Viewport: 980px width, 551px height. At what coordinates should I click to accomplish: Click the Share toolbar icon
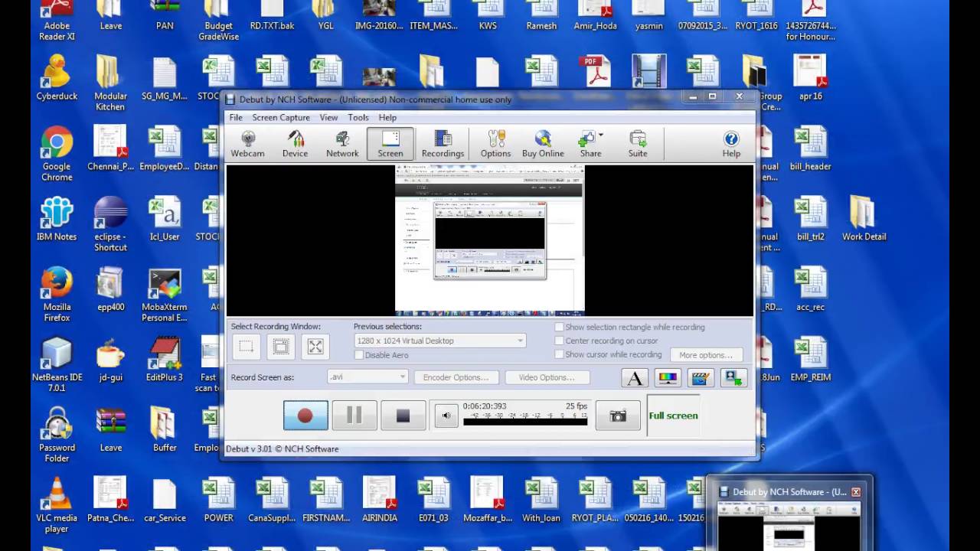pyautogui.click(x=590, y=144)
